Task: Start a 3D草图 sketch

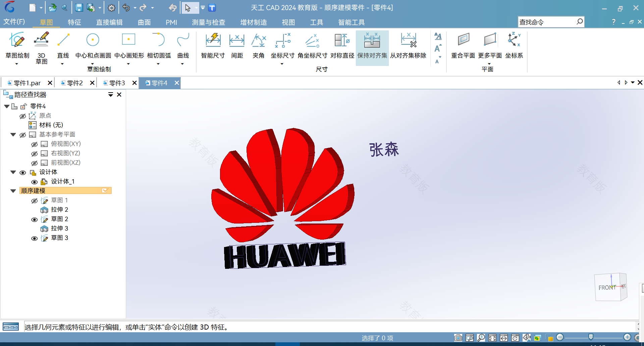Action: (x=41, y=48)
